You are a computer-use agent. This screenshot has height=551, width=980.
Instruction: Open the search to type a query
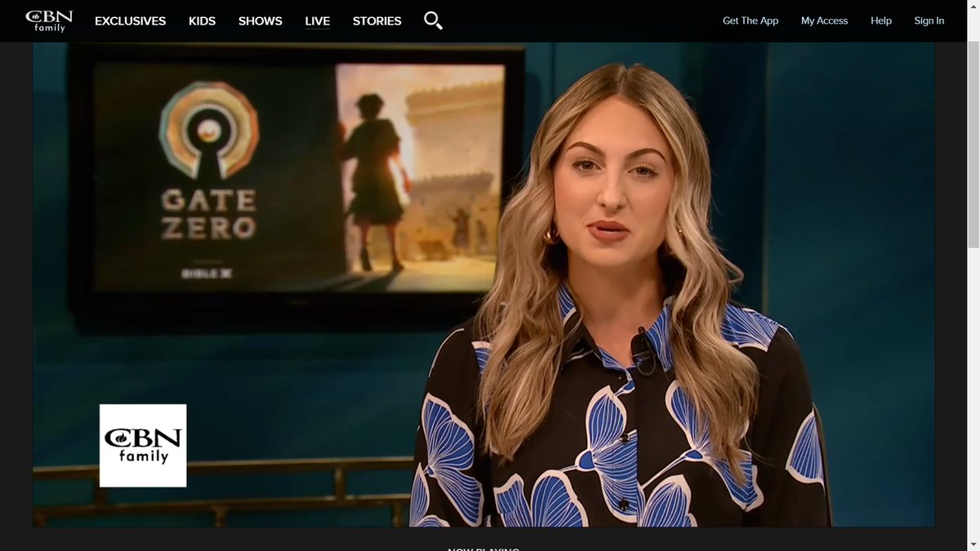click(433, 20)
